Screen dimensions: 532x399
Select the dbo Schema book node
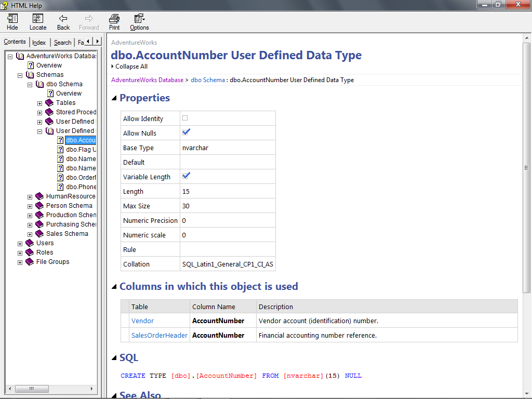point(64,84)
